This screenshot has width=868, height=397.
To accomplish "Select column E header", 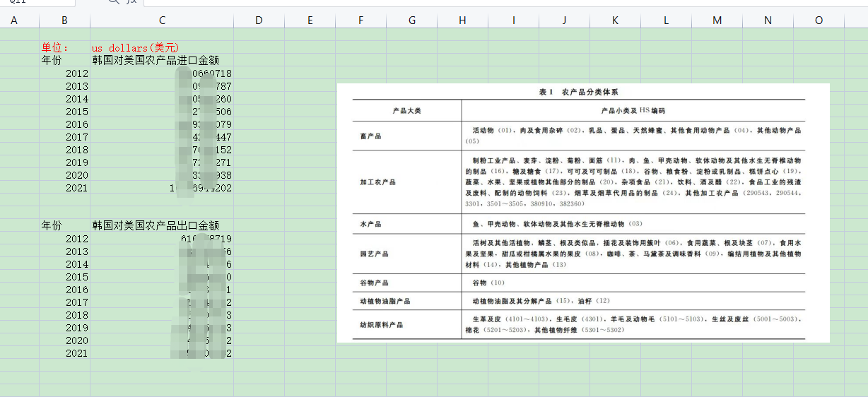I will [310, 20].
